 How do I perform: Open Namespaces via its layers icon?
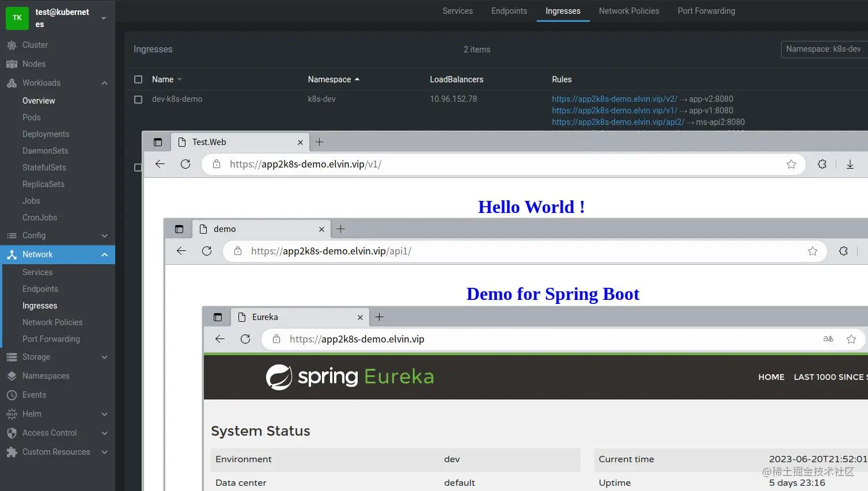click(x=12, y=376)
